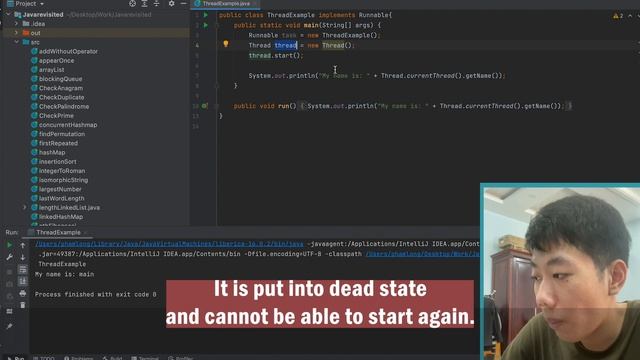
Task: Click 'Process finished with exit code 0' line
Action: click(x=96, y=294)
